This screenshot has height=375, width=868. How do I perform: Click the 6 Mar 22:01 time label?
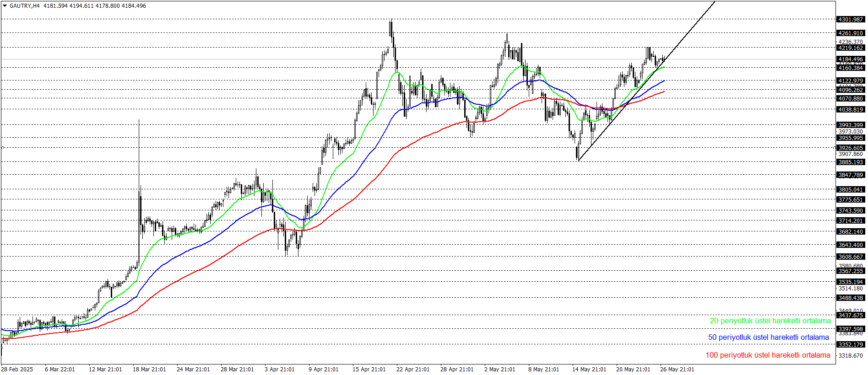(60, 370)
